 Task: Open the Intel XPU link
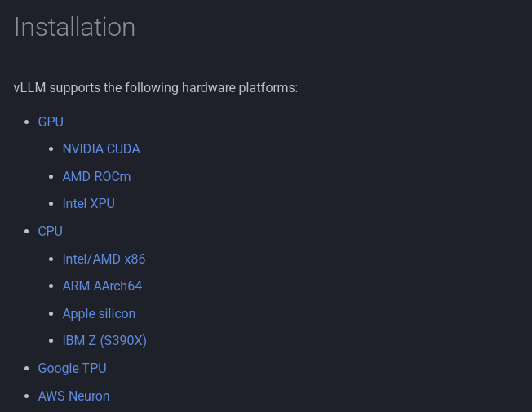click(88, 203)
